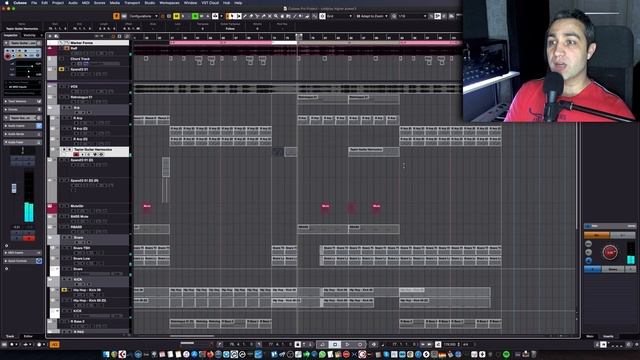Screen dimensions: 640x360
Task: Open Meter tab in right zone
Action: (590, 336)
